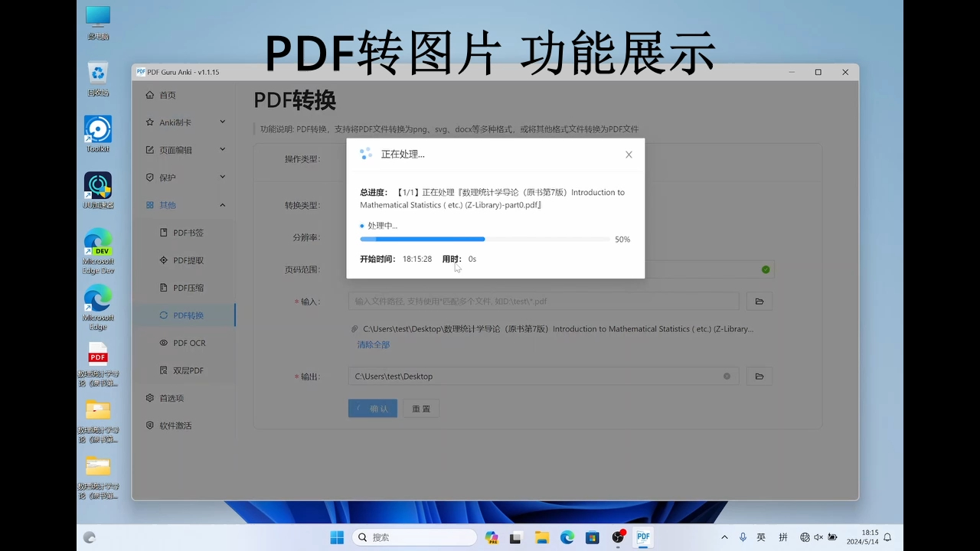
Task: Open UU加速器 desktop icon
Action: (98, 191)
